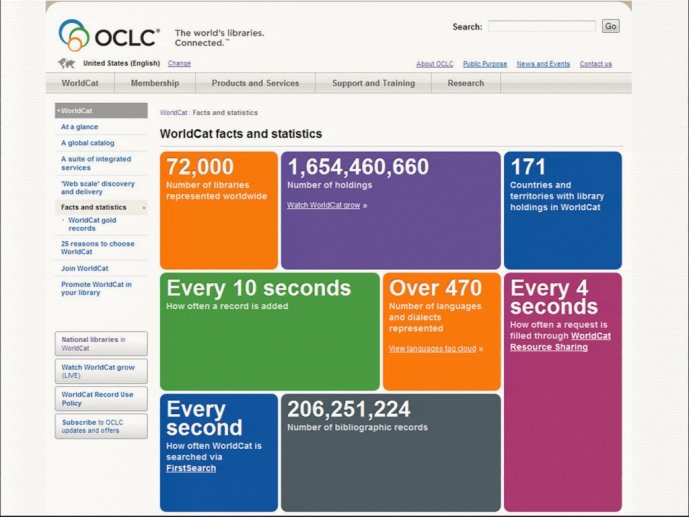
Task: Click Subscribe to OCLC updates button
Action: pos(101,426)
